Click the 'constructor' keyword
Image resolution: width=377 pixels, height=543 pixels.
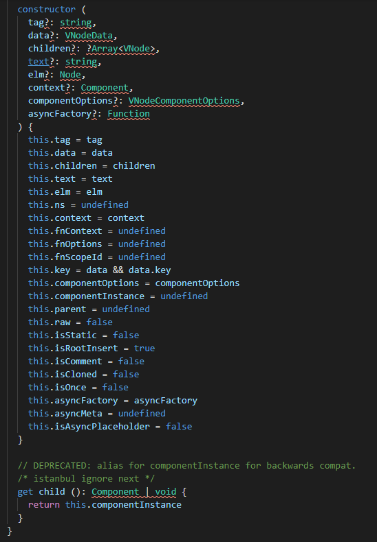(x=46, y=9)
